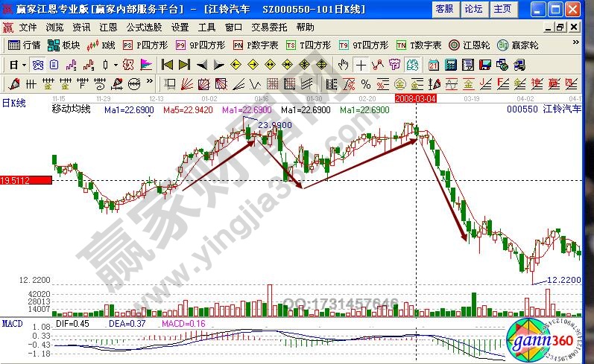Click the 客服 customer service button
The image size is (594, 364).
pyautogui.click(x=444, y=9)
